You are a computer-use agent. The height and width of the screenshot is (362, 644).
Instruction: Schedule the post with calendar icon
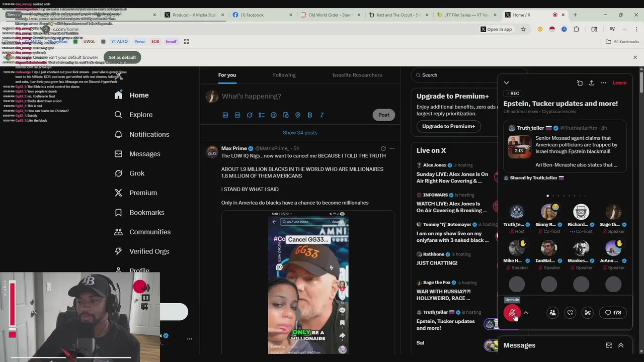pos(286,115)
